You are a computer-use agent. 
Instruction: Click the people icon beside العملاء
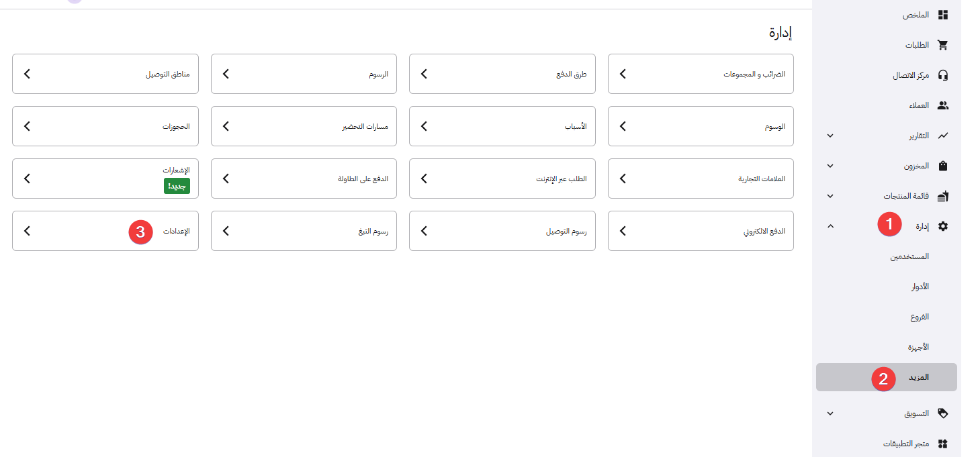click(x=942, y=105)
